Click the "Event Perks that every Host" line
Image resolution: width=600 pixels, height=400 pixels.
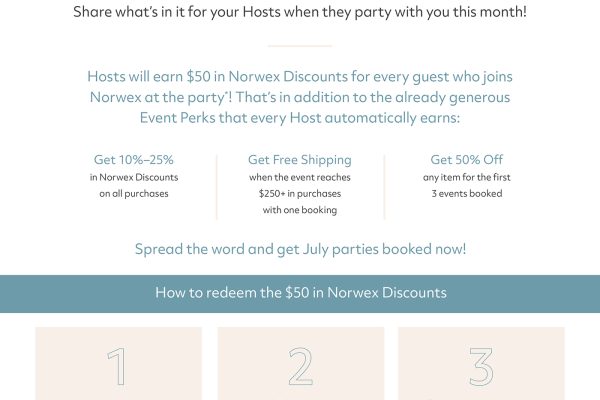click(x=300, y=117)
